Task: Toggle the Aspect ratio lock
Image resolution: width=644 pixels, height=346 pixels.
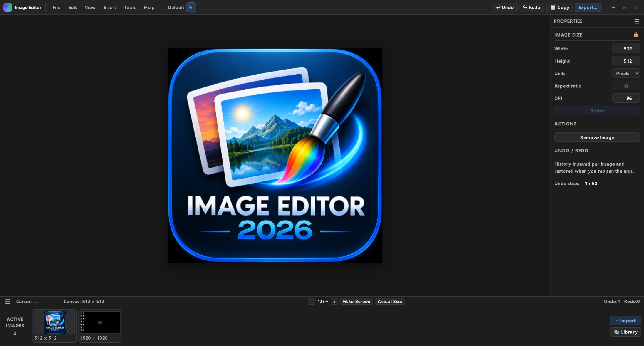Action: coord(626,86)
